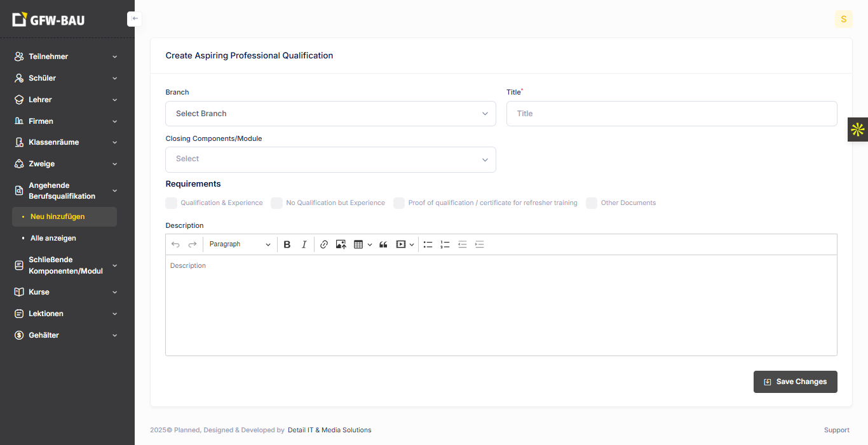Viewport: 868px width, 445px height.
Task: Click the undo arrow in editor toolbar
Action: 175,244
